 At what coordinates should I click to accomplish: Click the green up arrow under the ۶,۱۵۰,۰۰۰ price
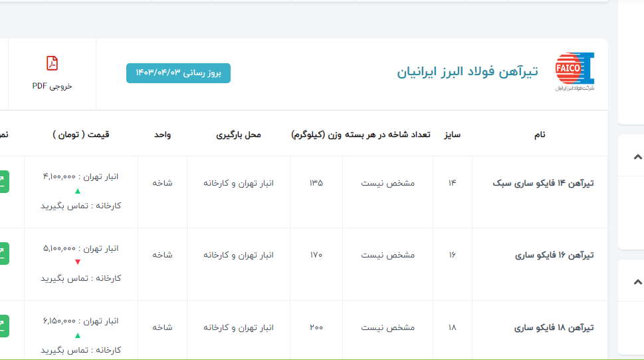tap(78, 335)
